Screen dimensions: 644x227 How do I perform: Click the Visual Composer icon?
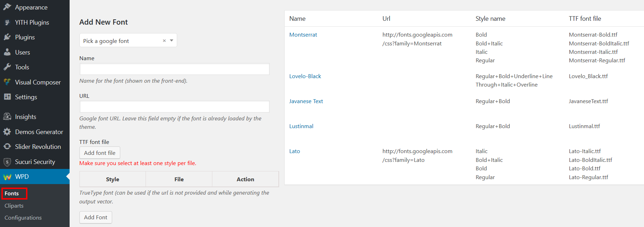(7, 82)
